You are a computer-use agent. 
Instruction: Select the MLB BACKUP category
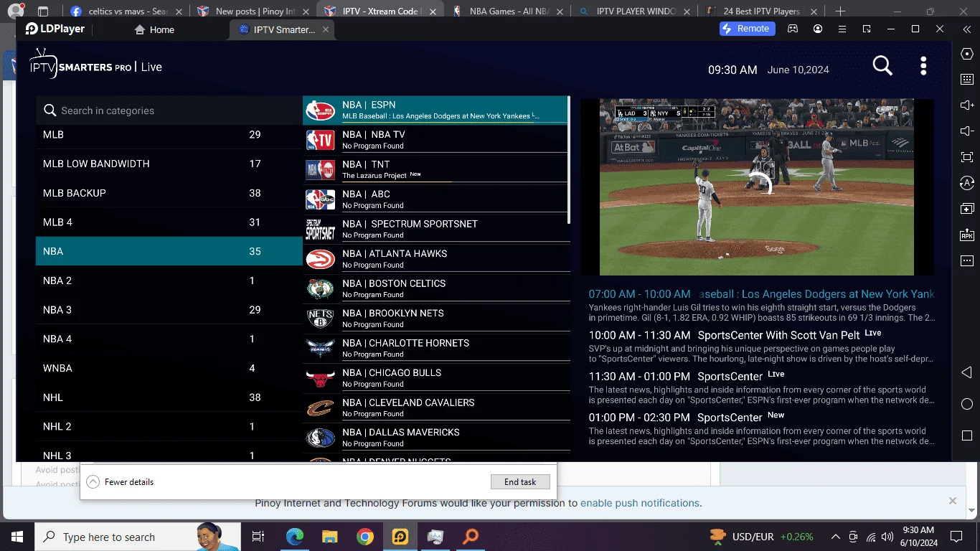click(x=169, y=193)
